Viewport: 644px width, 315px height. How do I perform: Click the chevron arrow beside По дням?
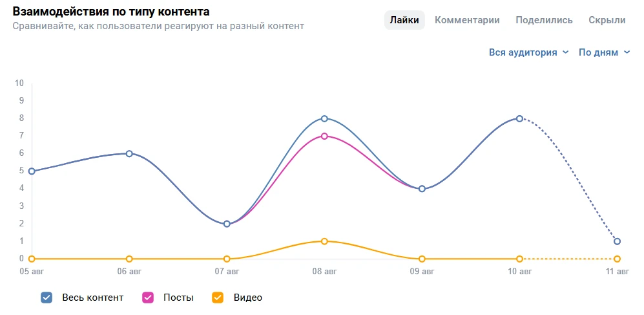(627, 52)
